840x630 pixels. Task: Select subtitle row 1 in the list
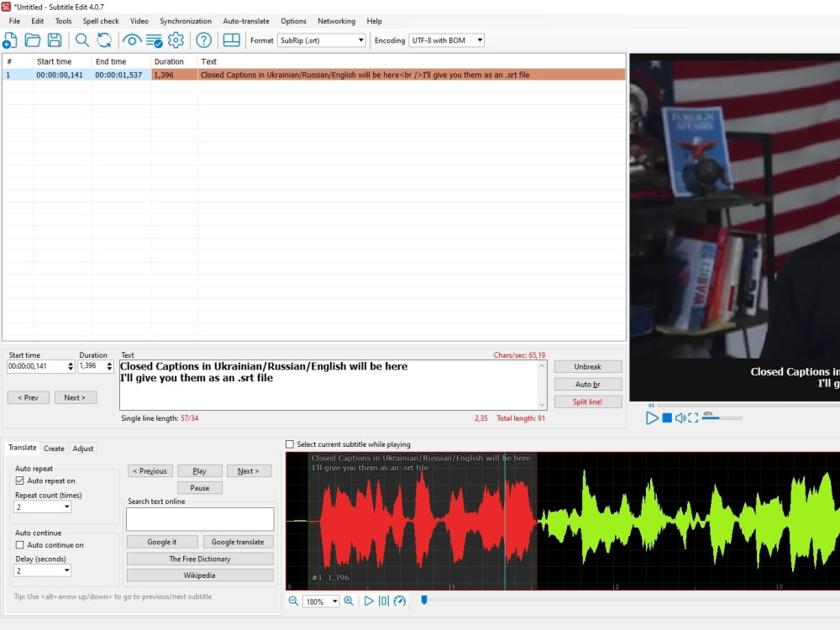(313, 75)
